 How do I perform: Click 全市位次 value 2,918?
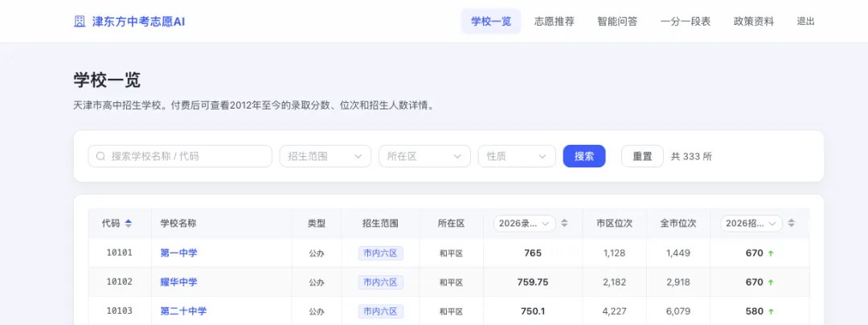pyautogui.click(x=678, y=282)
